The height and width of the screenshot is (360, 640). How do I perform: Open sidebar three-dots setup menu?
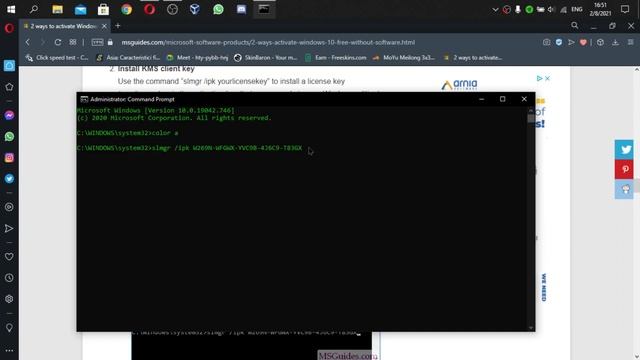pos(9,350)
